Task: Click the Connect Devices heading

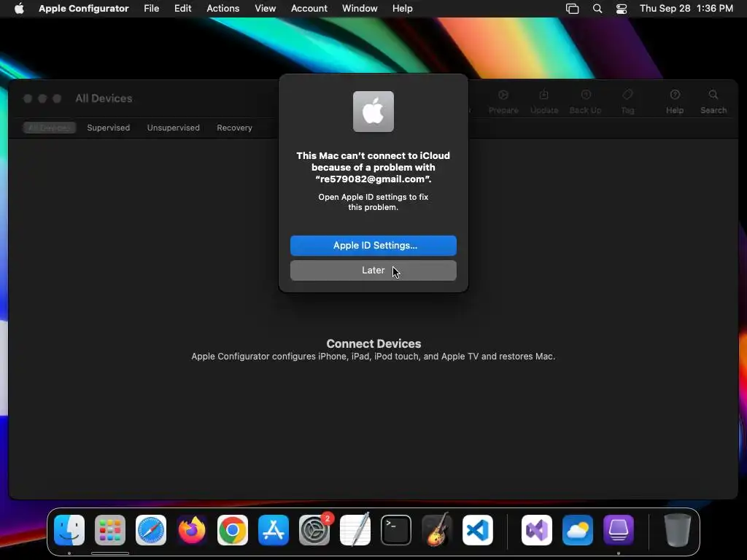Action: tap(373, 343)
